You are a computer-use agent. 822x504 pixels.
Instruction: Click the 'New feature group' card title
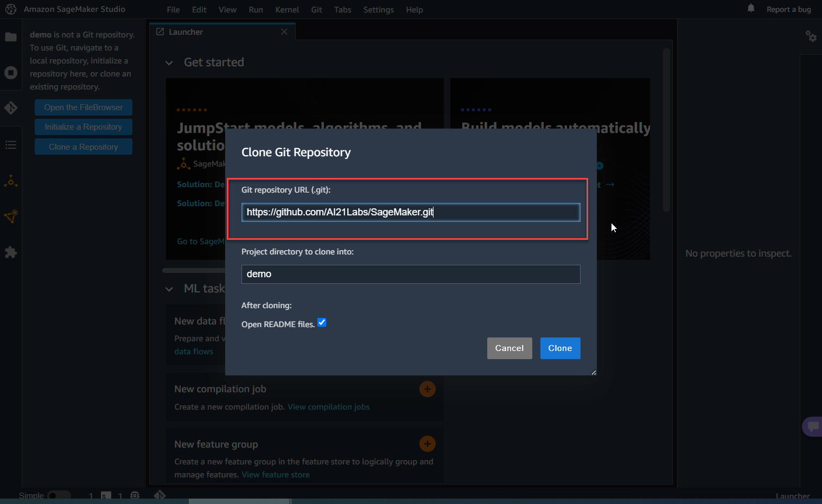pos(216,444)
